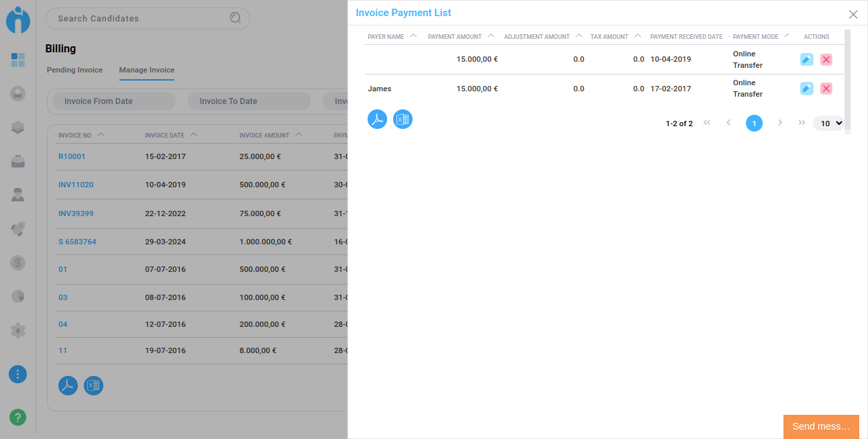
Task: Open the page size dropdown showing 10
Action: [829, 123]
